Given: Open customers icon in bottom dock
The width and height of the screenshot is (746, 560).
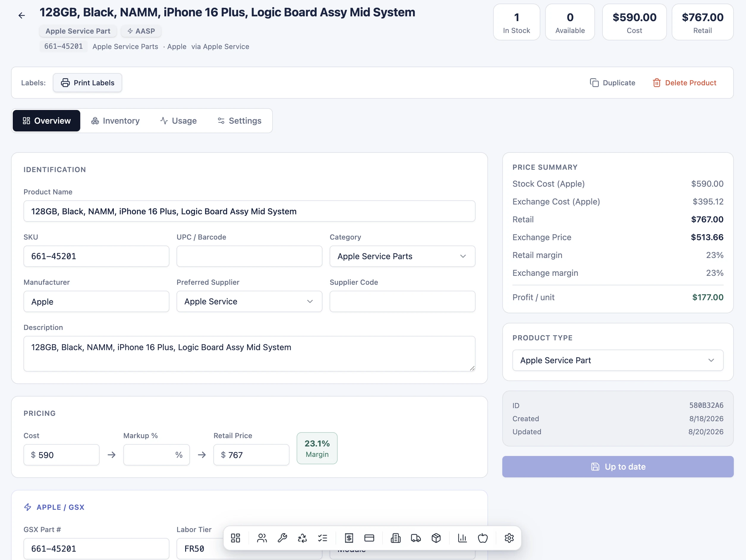Looking at the screenshot, I should point(262,538).
